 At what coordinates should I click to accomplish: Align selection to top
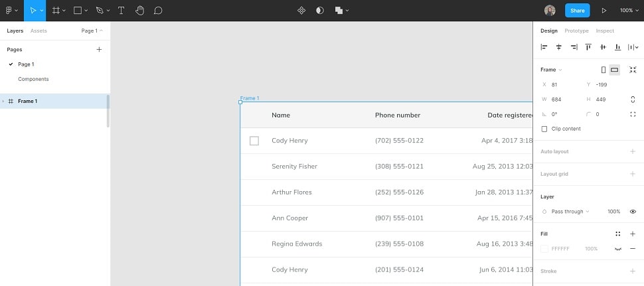[588, 47]
